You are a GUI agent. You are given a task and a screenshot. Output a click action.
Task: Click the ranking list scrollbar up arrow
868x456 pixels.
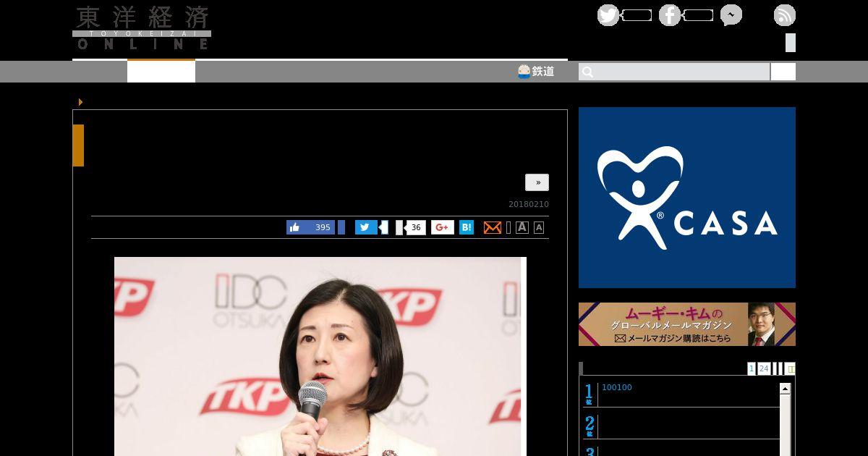pyautogui.click(x=785, y=389)
